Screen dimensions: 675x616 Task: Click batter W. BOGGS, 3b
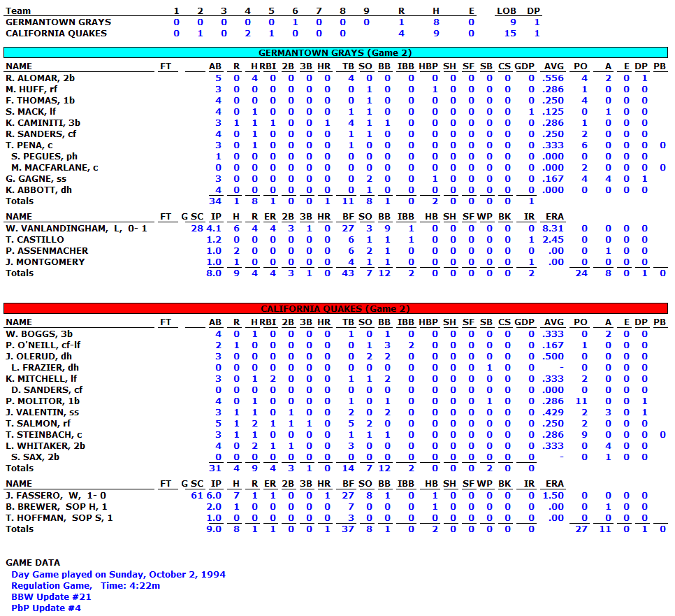tap(39, 334)
